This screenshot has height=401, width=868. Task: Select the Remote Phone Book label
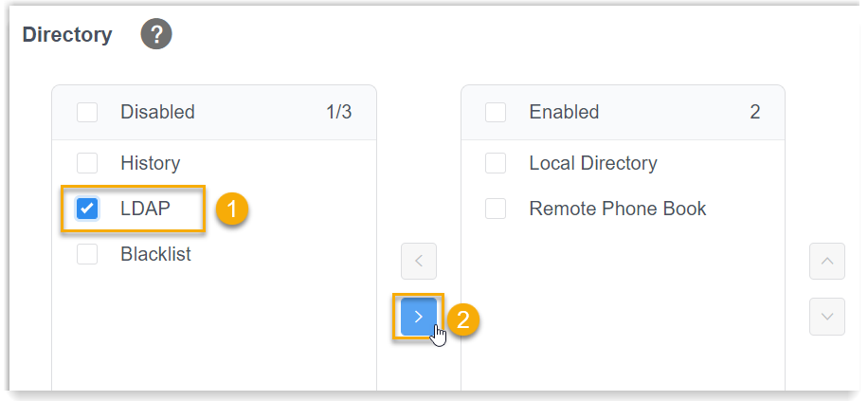pos(617,209)
